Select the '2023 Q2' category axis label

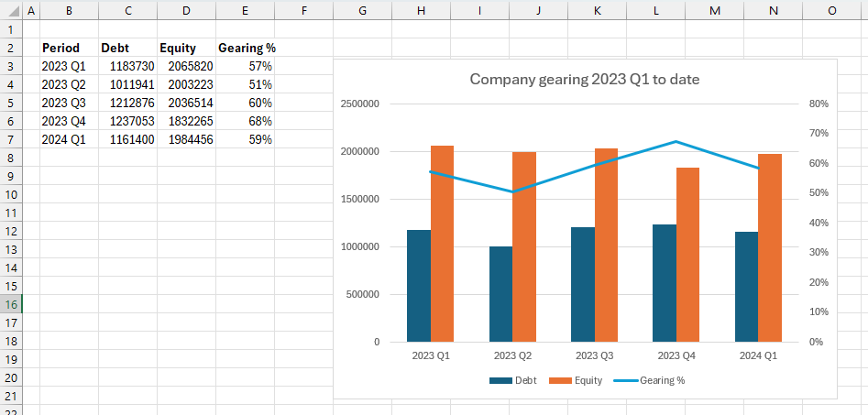tap(512, 355)
